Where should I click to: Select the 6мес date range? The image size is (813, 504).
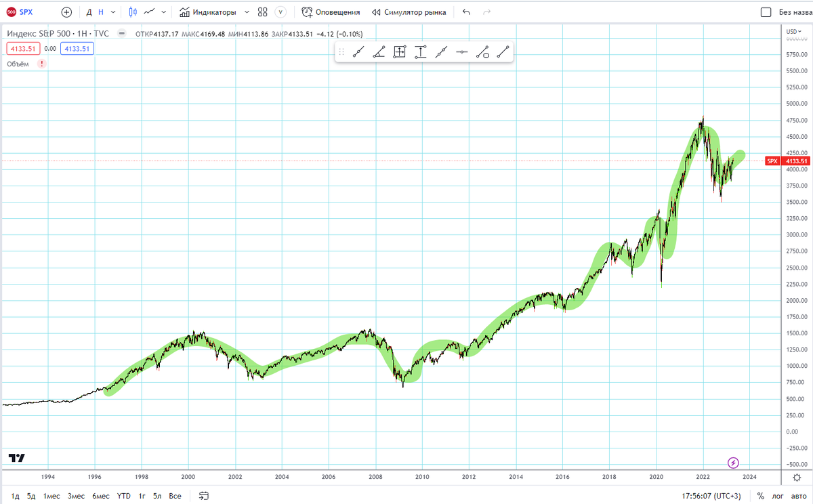(101, 496)
